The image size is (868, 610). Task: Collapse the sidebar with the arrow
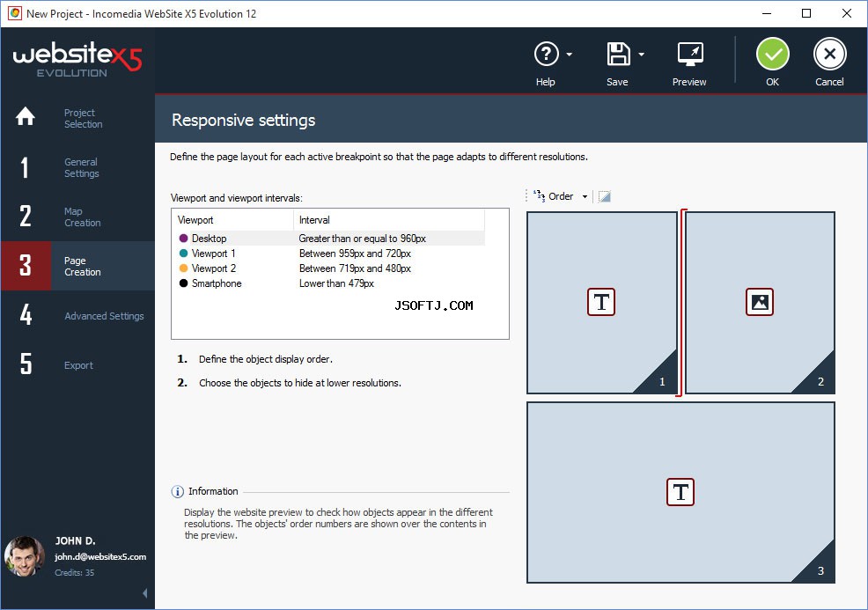tap(145, 593)
